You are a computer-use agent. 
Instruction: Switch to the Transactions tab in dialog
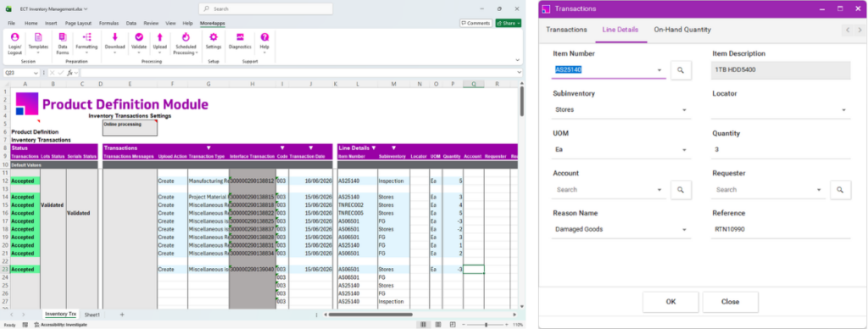566,30
